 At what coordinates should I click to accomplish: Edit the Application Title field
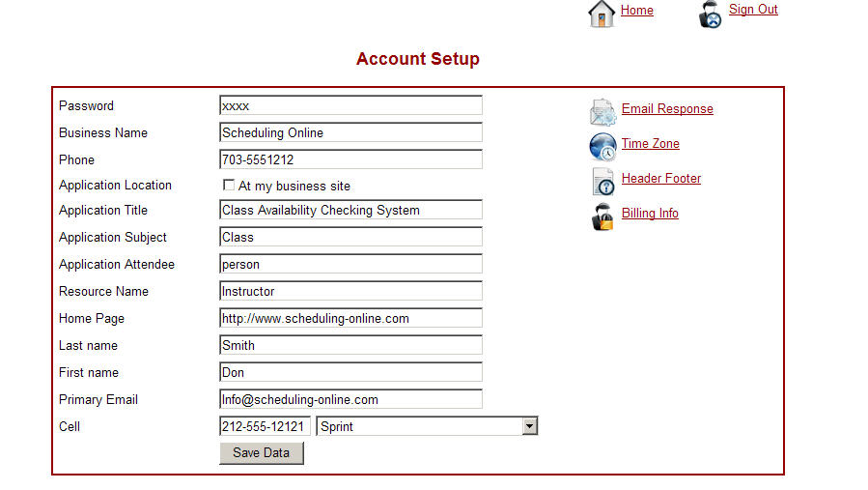coord(350,210)
